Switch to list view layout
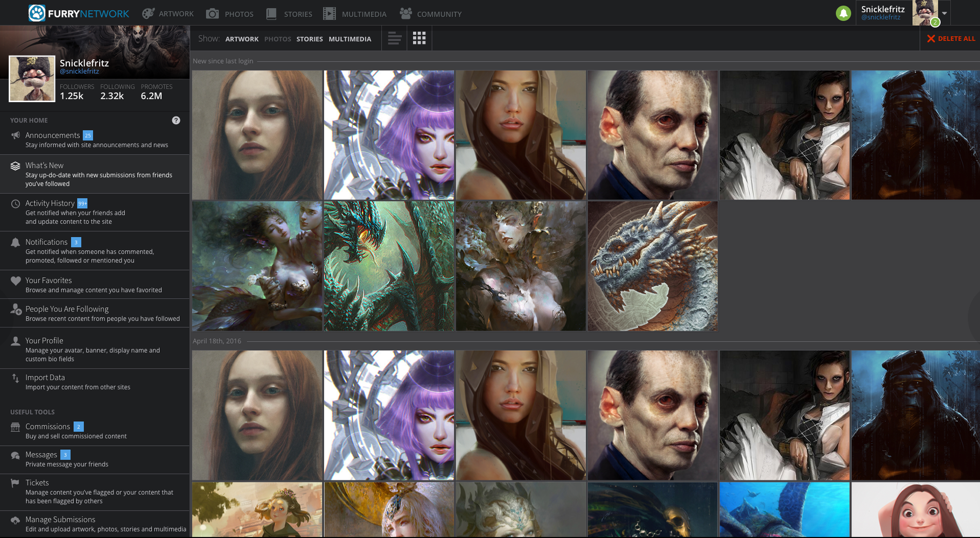980x538 pixels. (x=394, y=38)
